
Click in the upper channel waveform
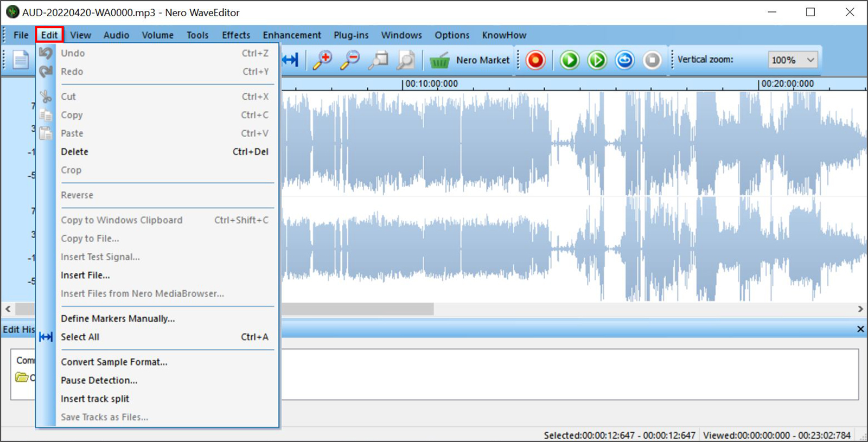point(573,144)
